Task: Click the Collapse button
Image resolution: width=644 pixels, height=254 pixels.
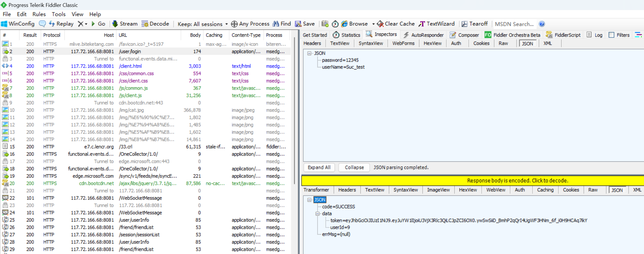Action: click(x=354, y=168)
